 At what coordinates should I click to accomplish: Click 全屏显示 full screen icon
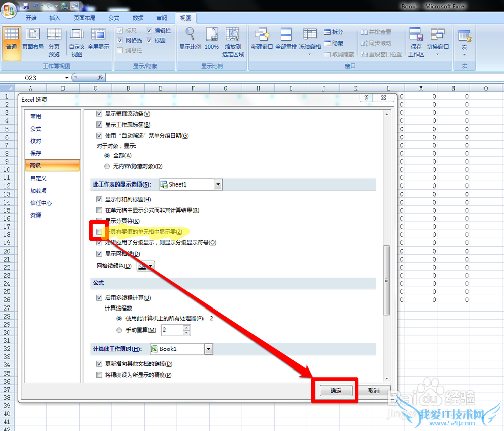click(x=98, y=39)
